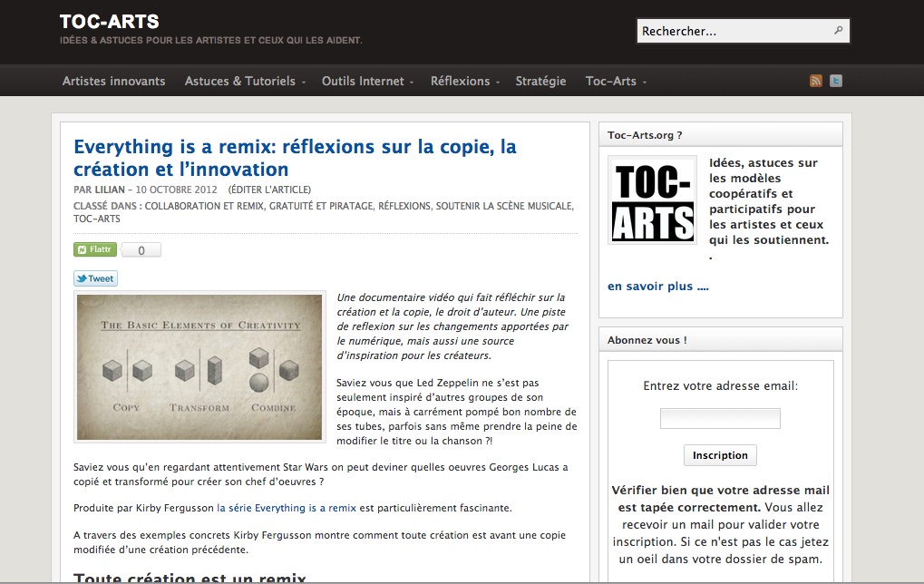Open the Collaboration et remix category
Image resolution: width=924 pixels, height=584 pixels.
[205, 206]
